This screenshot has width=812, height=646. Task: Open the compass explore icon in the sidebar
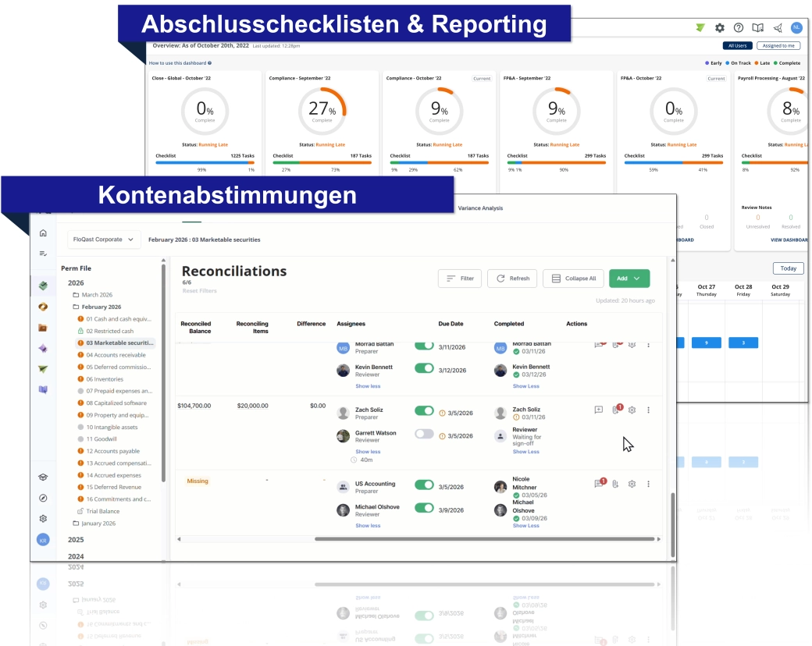click(x=43, y=498)
